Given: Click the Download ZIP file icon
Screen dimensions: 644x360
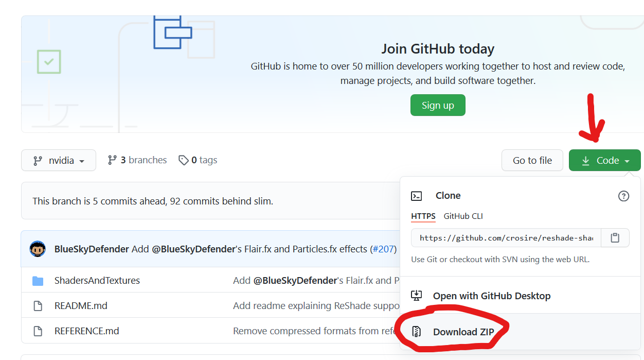Looking at the screenshot, I should [x=417, y=332].
